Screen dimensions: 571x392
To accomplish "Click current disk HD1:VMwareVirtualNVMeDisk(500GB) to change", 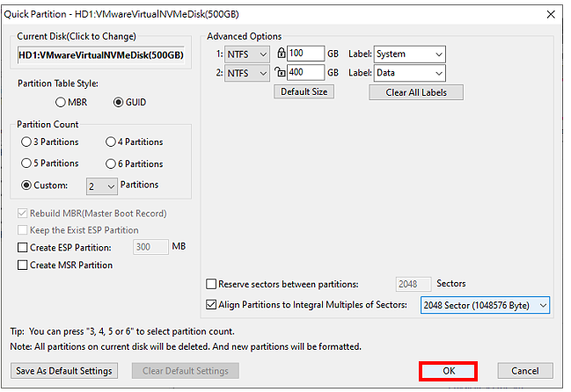I will pos(101,54).
